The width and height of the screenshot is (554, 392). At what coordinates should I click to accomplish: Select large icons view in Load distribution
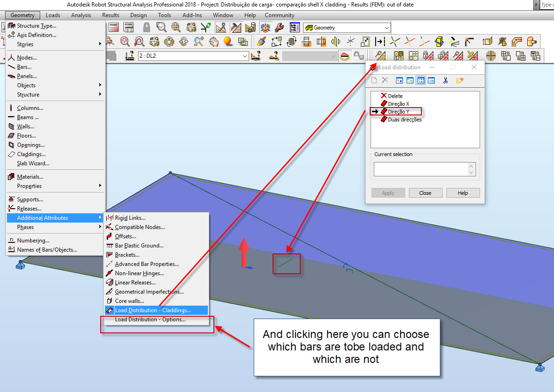tap(399, 80)
